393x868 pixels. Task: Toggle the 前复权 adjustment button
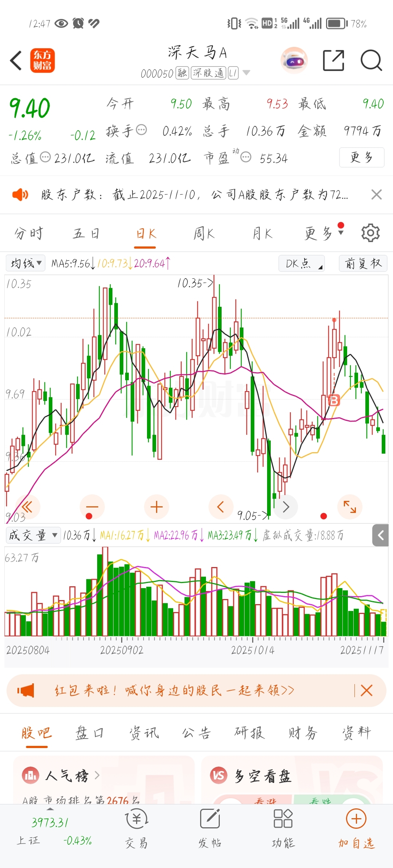363,263
